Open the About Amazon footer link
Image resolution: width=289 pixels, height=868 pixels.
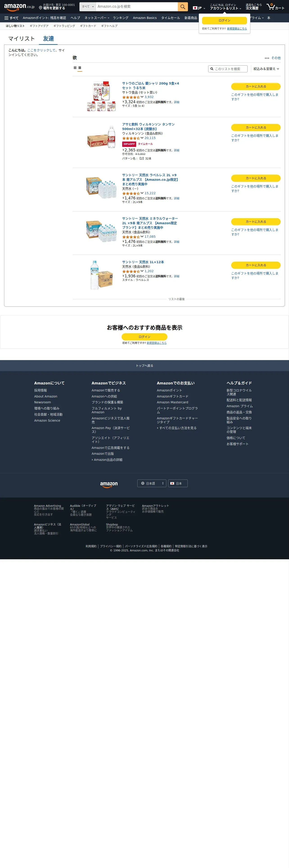pos(46,396)
